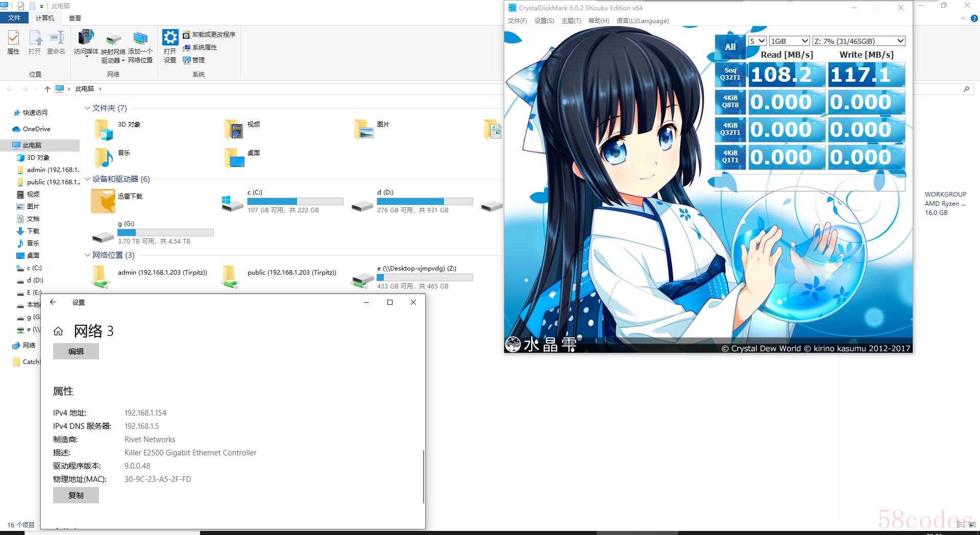
Task: Open the 3D Objects folder icon
Action: [104, 130]
